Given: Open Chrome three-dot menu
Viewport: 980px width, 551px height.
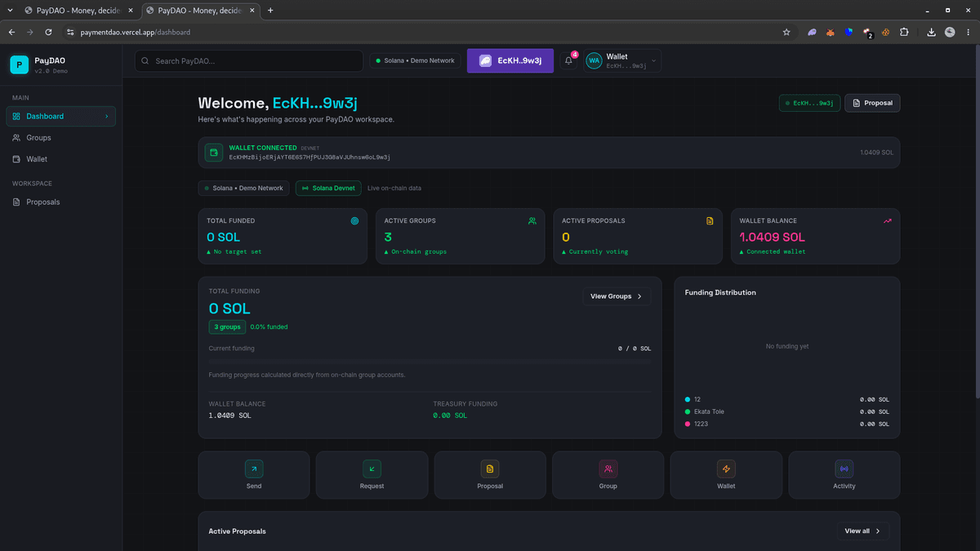Looking at the screenshot, I should point(969,32).
